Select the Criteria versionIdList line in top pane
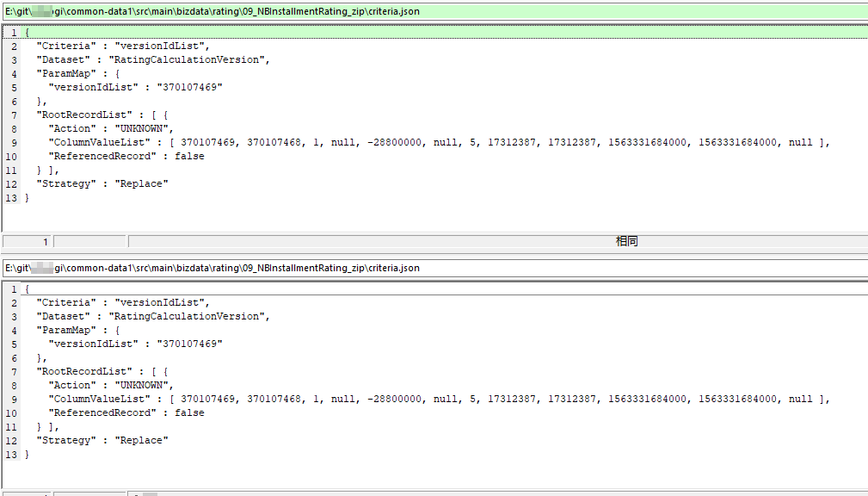 point(103,46)
